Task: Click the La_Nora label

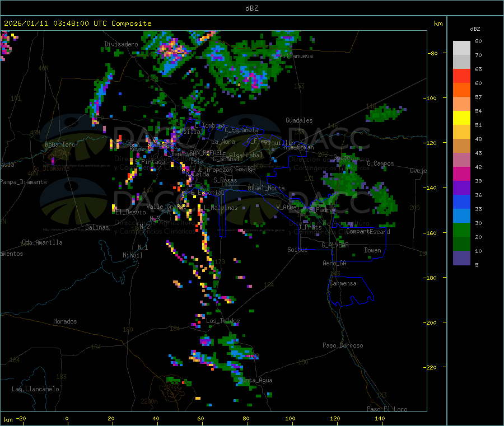Action: coord(223,142)
